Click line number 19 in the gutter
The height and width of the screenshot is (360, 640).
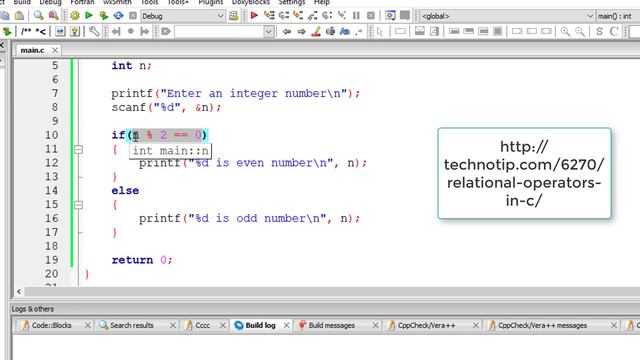tap(51, 260)
